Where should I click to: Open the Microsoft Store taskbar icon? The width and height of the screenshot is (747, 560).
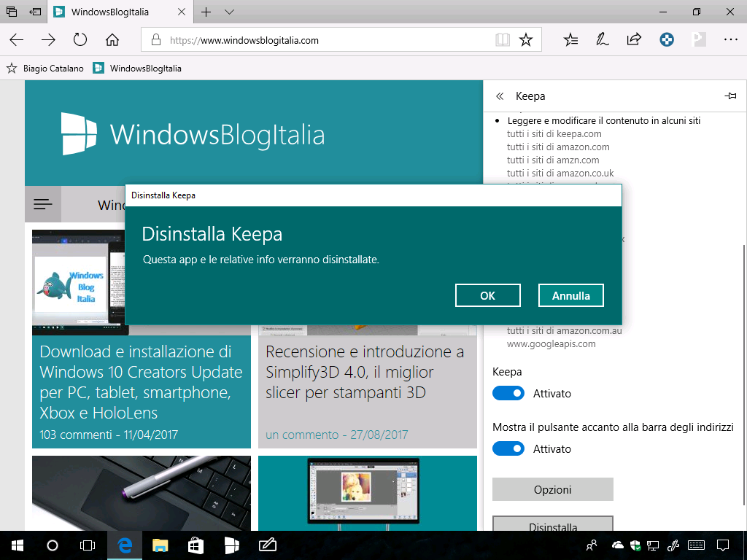pyautogui.click(x=196, y=545)
